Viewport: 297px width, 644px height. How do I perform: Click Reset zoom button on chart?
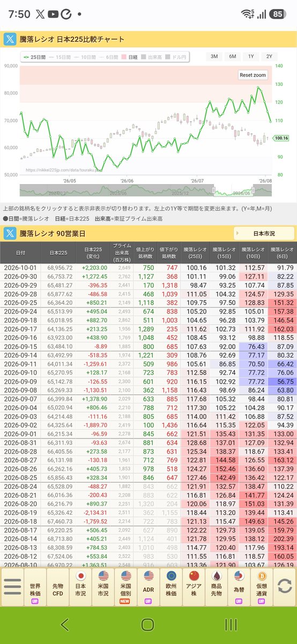click(253, 75)
